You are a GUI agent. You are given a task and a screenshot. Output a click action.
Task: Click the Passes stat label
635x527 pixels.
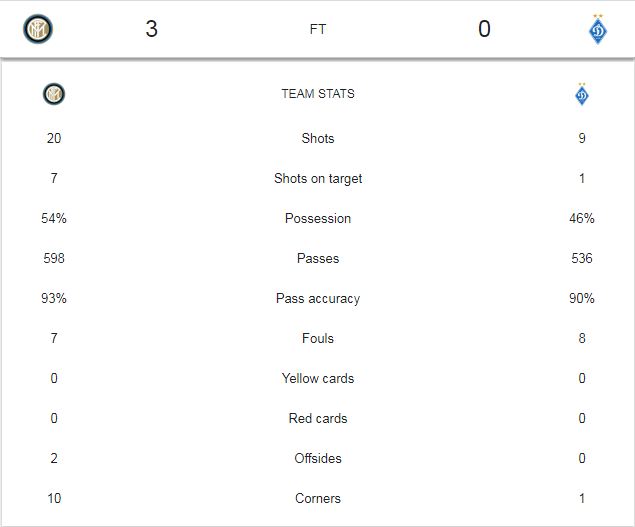click(318, 258)
